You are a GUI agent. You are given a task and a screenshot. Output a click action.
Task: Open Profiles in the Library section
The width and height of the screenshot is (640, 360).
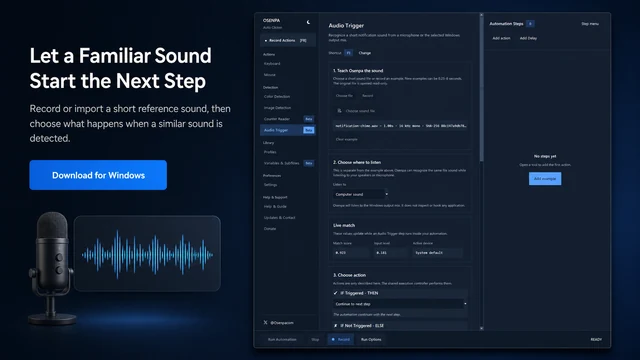(x=270, y=152)
